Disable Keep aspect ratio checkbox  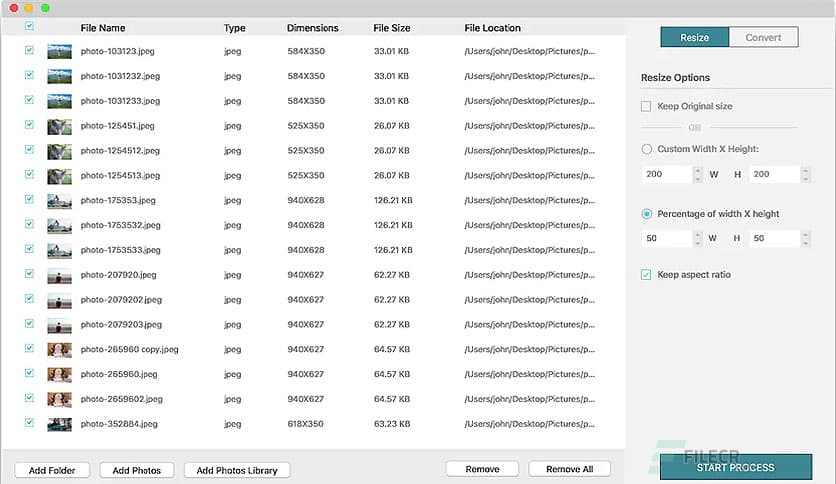646,274
